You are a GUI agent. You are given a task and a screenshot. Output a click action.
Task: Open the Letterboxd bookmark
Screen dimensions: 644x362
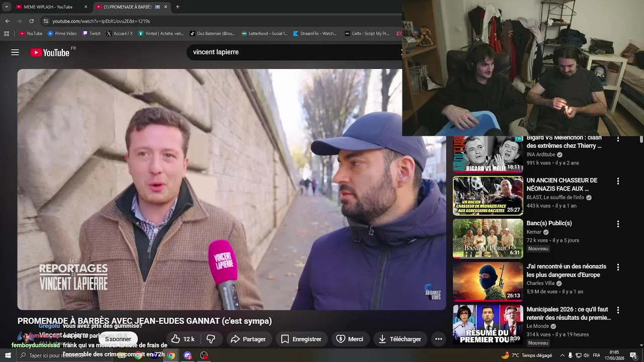[265, 34]
